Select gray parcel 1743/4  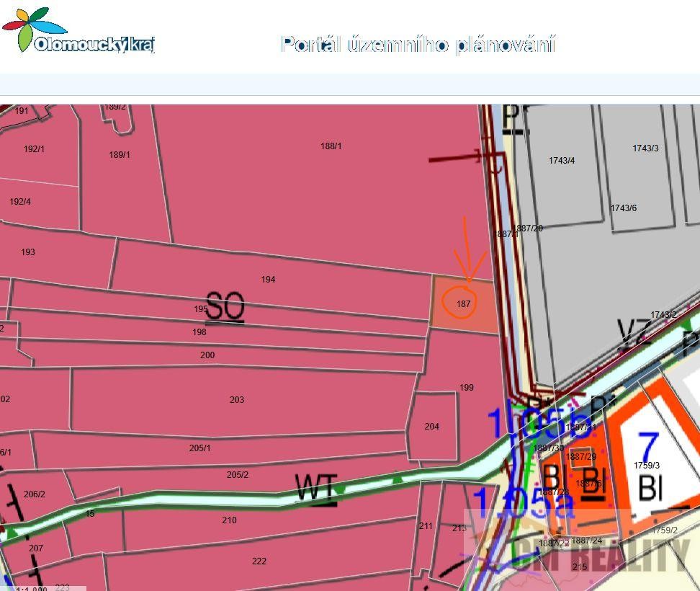562,161
